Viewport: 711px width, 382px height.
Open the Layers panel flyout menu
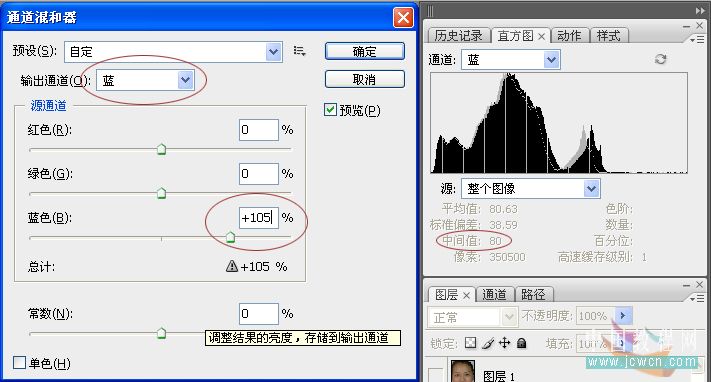[x=696, y=299]
